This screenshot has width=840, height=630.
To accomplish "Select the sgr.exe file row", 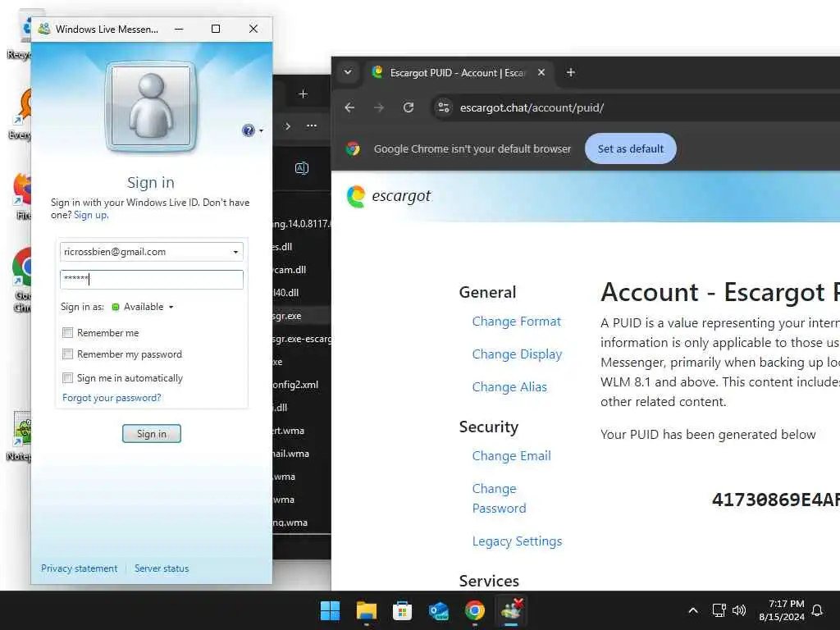I will coord(302,316).
